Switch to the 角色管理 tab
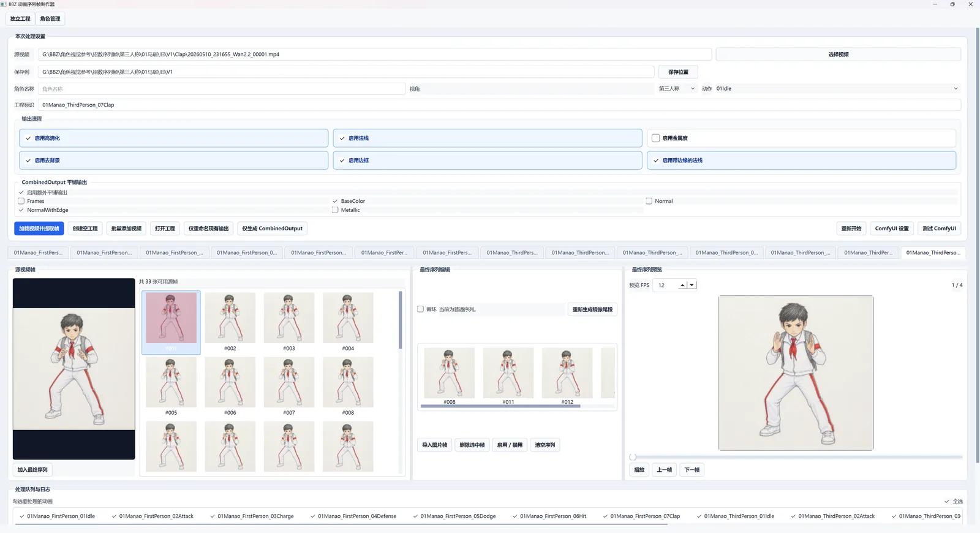Viewport: 980px width, 533px height. [50, 19]
